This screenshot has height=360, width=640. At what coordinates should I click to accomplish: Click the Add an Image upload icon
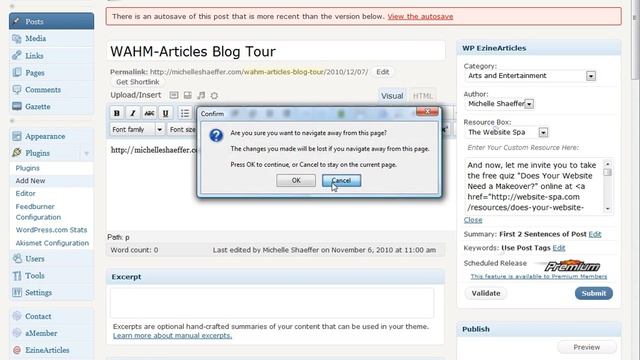click(x=174, y=95)
